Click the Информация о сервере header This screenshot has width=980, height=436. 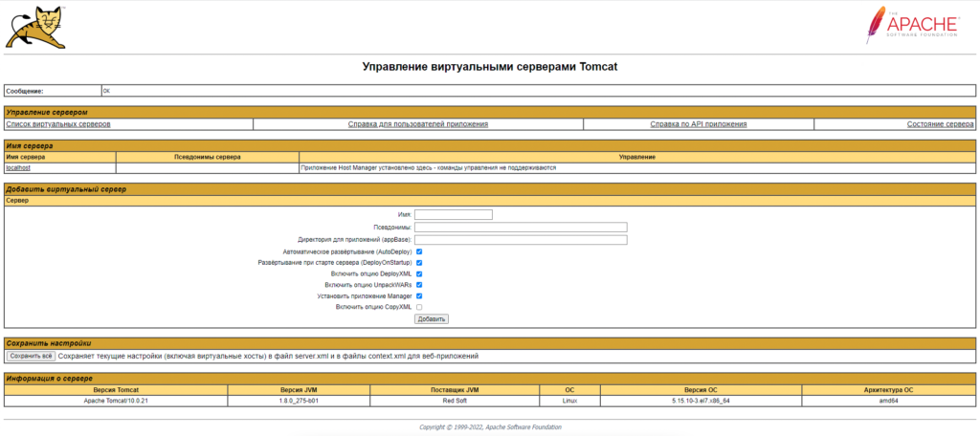tap(490, 379)
